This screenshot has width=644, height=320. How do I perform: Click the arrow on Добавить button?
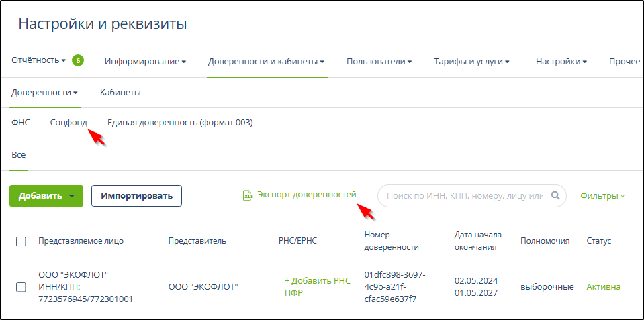(x=71, y=196)
